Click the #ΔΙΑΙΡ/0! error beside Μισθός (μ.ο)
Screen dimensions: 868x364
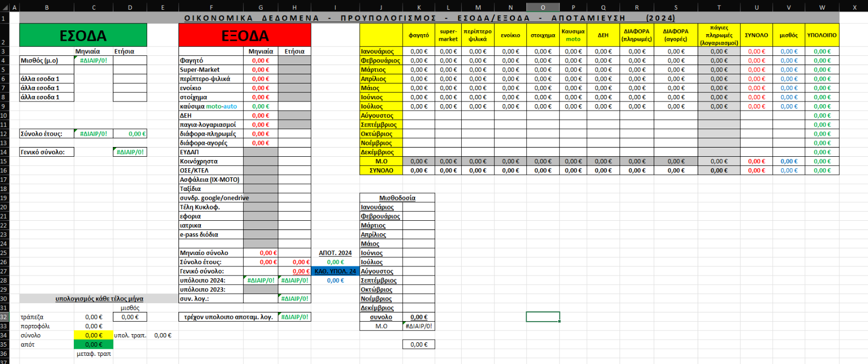[x=94, y=60]
